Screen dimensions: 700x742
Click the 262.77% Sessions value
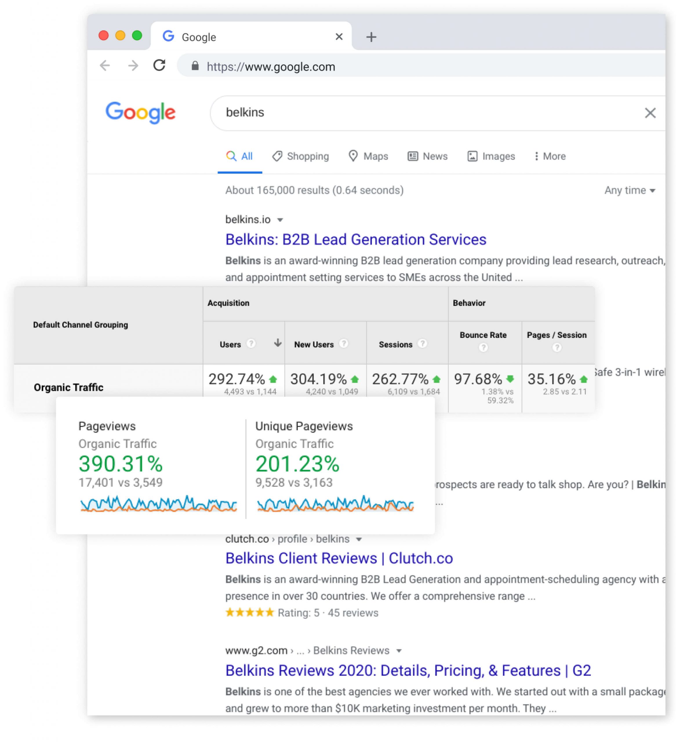(x=400, y=379)
